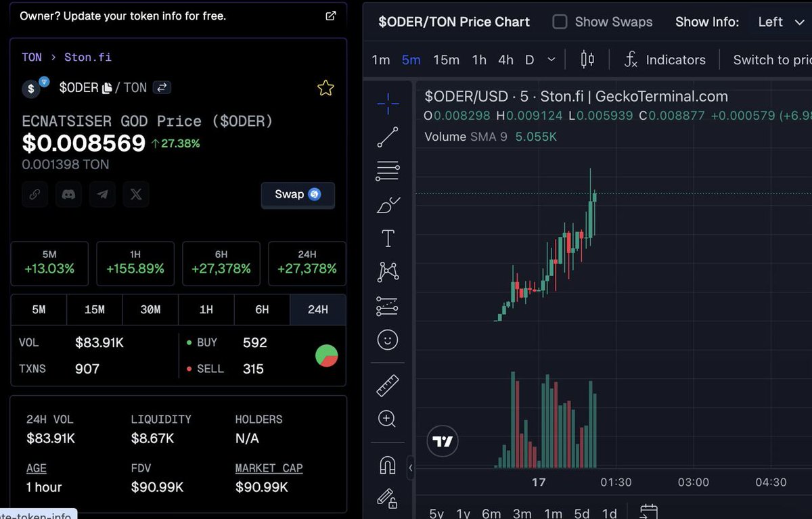Open the emoji icons tool
Image resolution: width=812 pixels, height=519 pixels.
[x=388, y=340]
